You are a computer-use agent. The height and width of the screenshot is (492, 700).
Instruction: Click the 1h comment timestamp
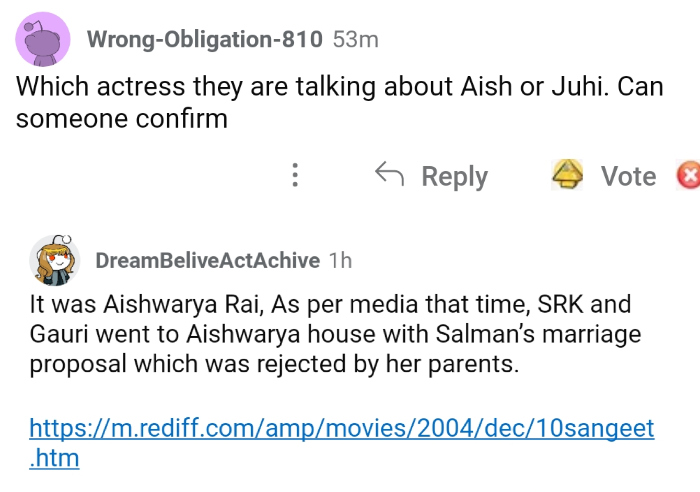[x=340, y=260]
